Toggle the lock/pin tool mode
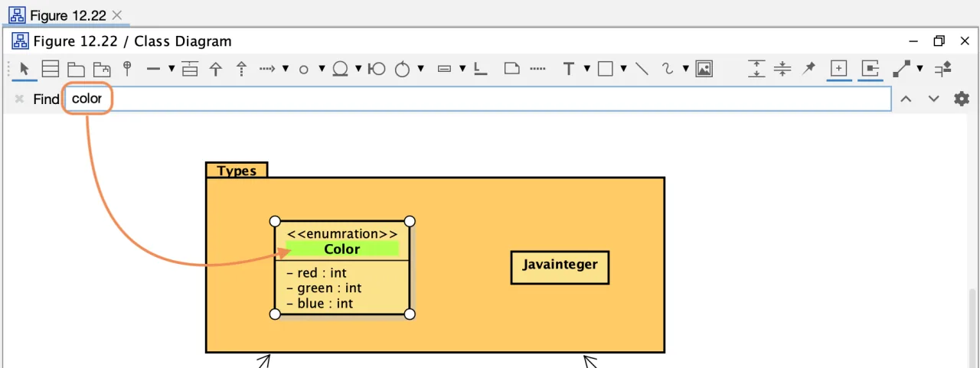The width and height of the screenshot is (980, 368). click(x=808, y=69)
